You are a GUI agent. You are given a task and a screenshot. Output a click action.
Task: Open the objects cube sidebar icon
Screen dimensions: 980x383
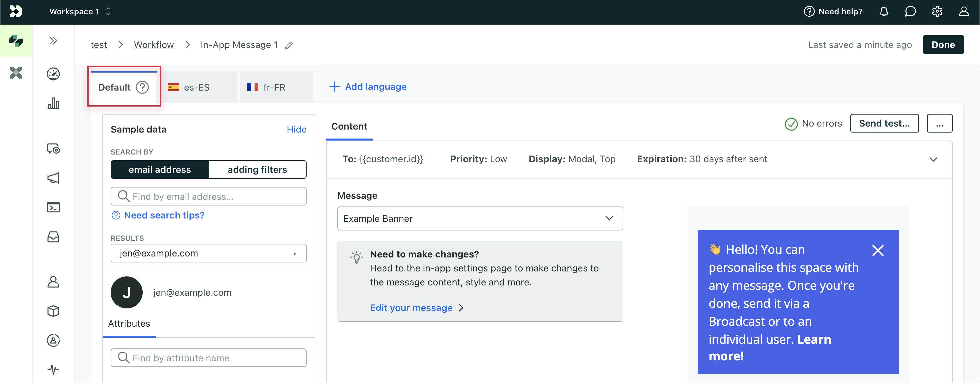click(x=53, y=311)
